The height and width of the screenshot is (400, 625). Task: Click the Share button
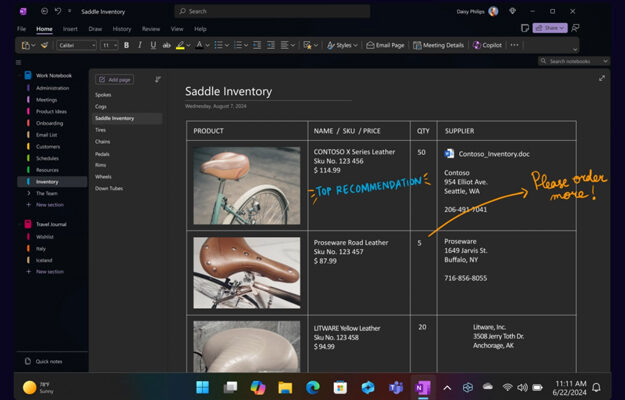coord(550,28)
